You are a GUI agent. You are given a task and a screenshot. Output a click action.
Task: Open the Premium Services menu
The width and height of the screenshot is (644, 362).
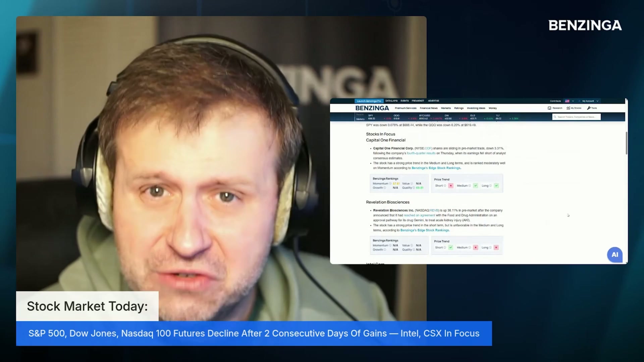[x=406, y=108]
